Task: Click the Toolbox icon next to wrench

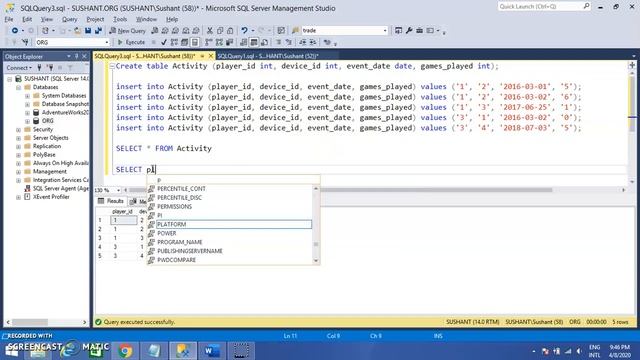Action: (420, 31)
